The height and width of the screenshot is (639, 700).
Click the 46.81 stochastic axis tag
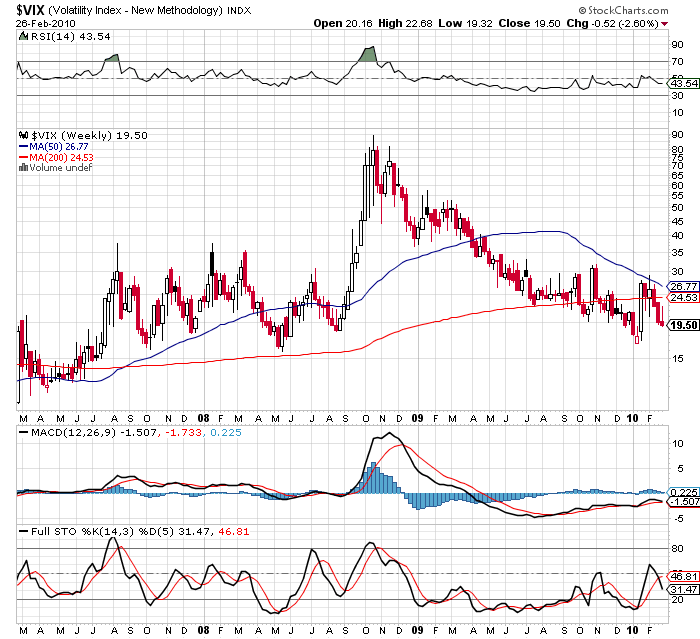(x=683, y=576)
